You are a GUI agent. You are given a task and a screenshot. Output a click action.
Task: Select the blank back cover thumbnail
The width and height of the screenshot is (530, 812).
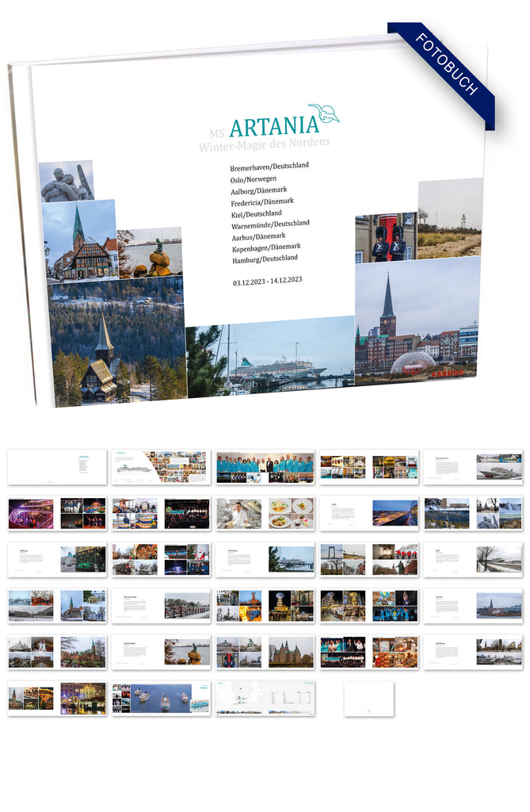click(368, 699)
